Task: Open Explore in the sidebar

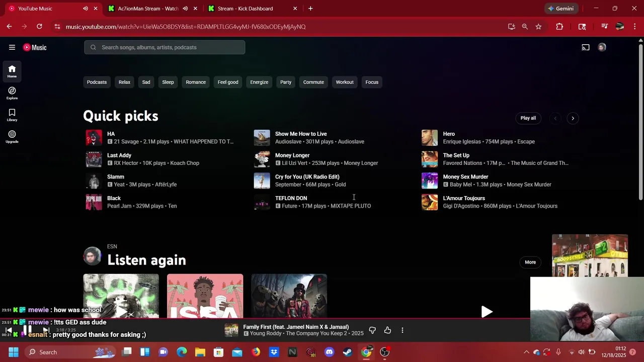Action: [x=12, y=93]
